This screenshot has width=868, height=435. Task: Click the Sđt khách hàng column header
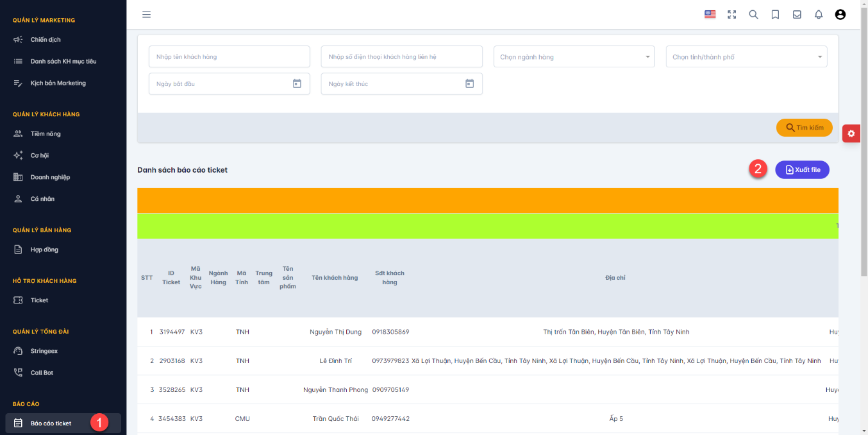[390, 278]
